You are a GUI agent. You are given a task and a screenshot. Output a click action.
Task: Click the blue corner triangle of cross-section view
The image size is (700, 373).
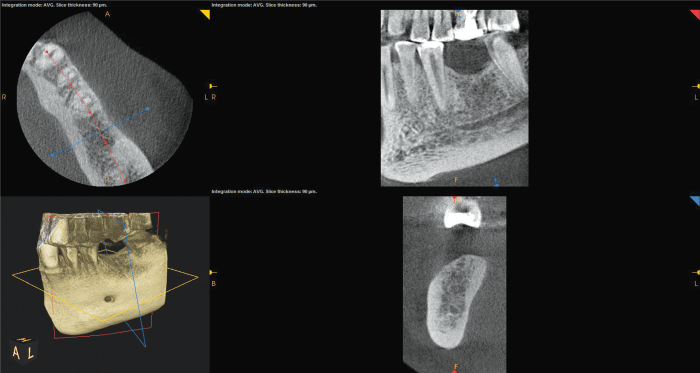(696, 200)
